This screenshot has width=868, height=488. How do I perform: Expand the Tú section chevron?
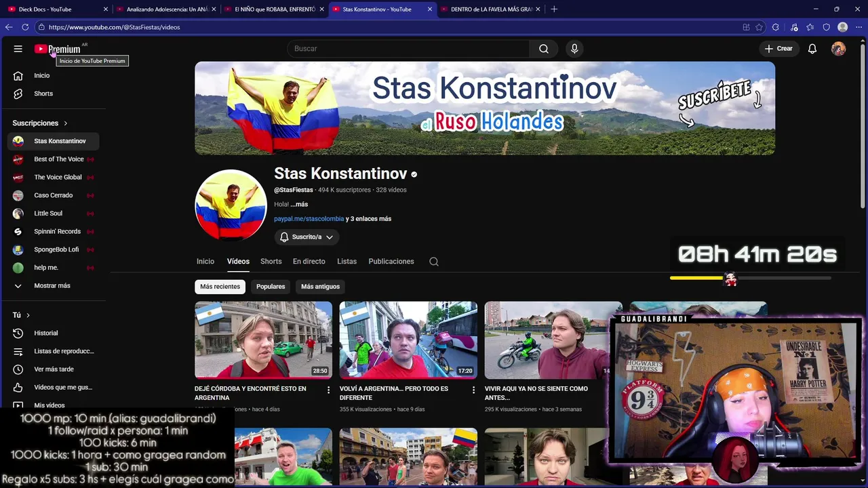(28, 315)
